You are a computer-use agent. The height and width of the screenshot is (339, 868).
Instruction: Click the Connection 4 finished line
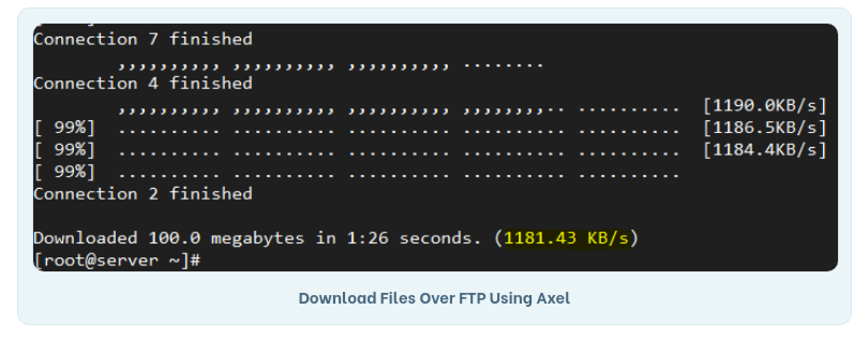(143, 83)
